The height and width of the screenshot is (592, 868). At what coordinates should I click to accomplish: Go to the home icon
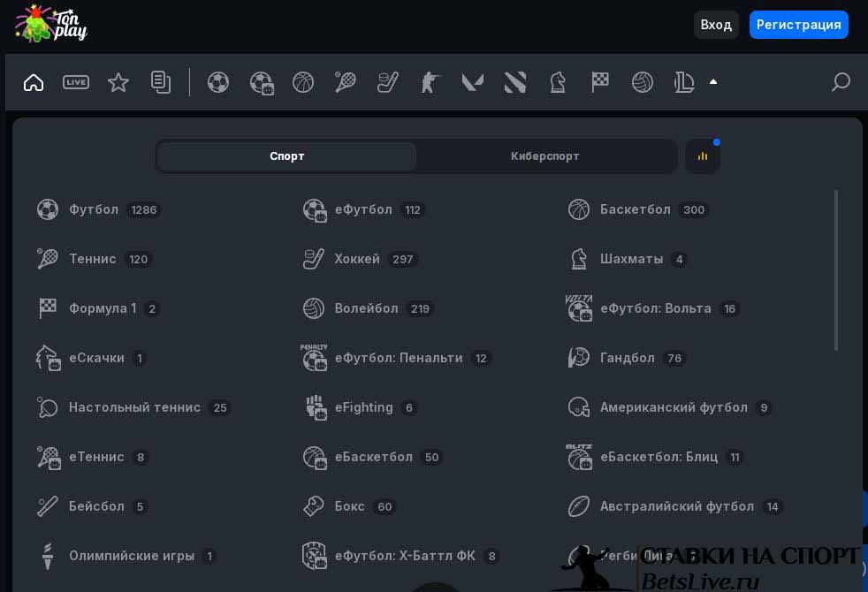point(34,82)
